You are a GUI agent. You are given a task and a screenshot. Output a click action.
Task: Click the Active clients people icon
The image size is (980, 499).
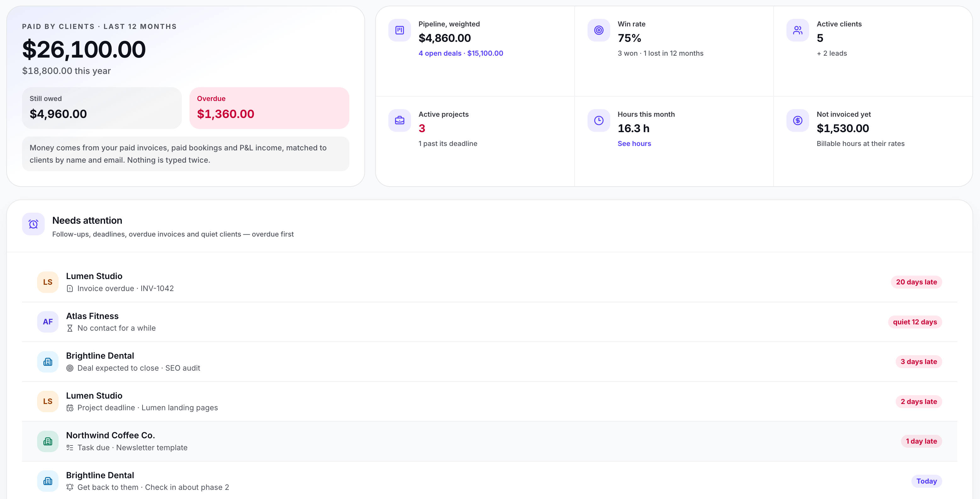[x=797, y=30]
